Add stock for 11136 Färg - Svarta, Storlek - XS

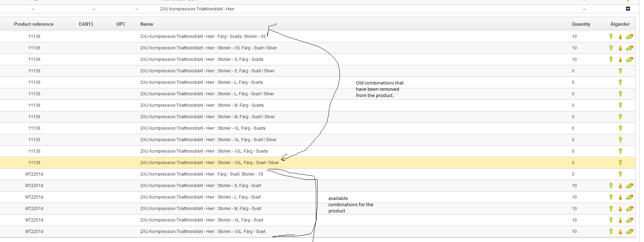pos(611,36)
